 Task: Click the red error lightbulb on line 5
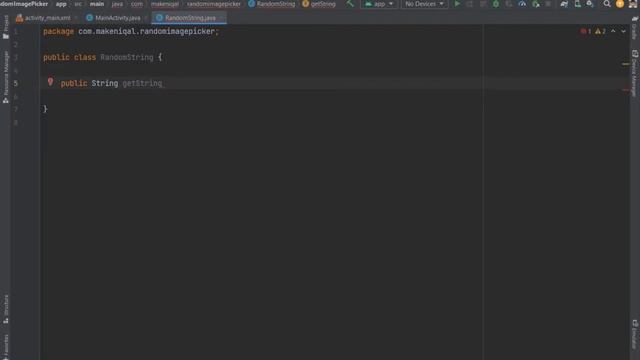(x=50, y=82)
